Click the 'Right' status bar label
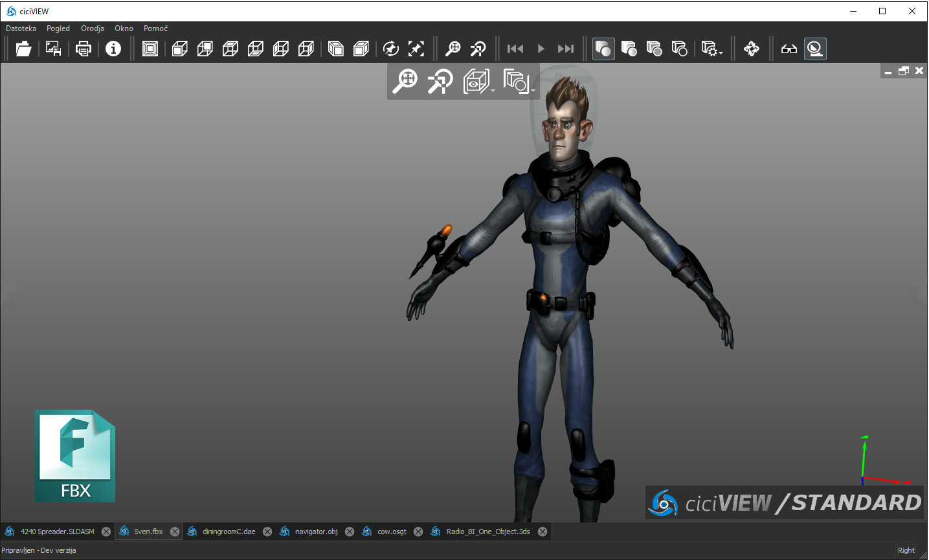 point(906,550)
